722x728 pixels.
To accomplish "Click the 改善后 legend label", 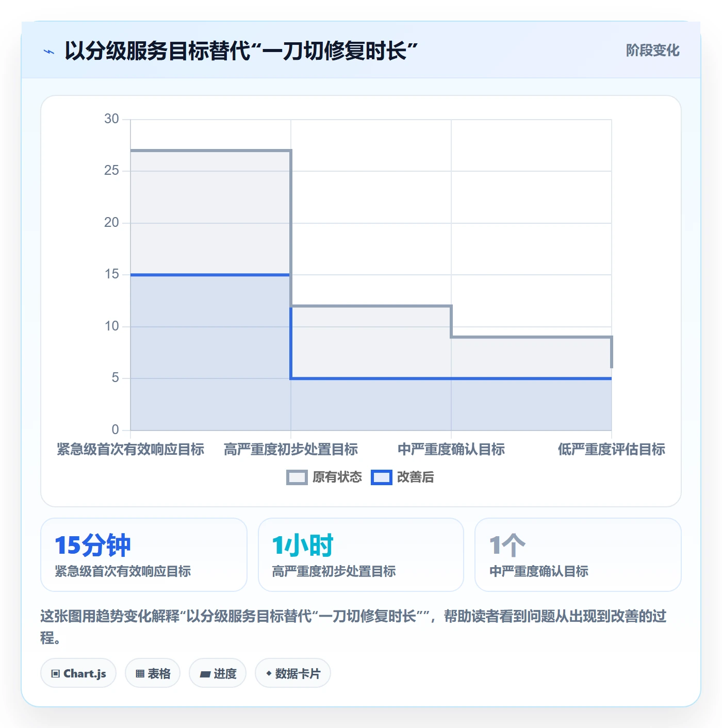I will 416,477.
